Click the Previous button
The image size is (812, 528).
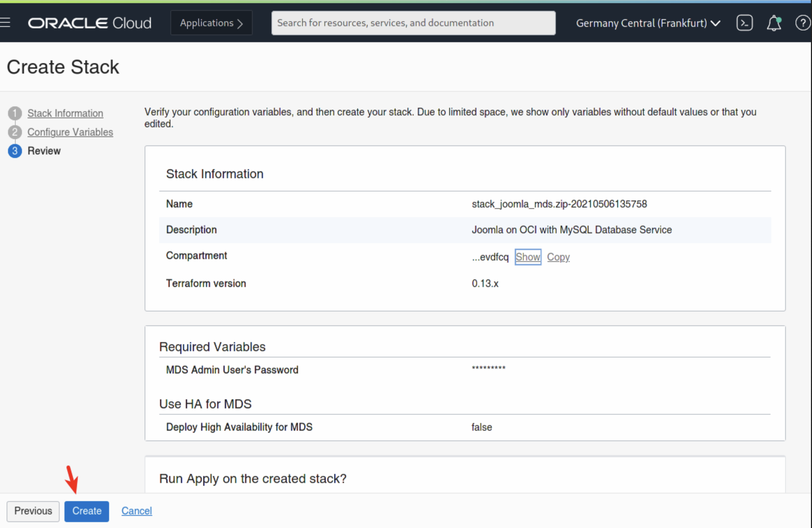[33, 511]
